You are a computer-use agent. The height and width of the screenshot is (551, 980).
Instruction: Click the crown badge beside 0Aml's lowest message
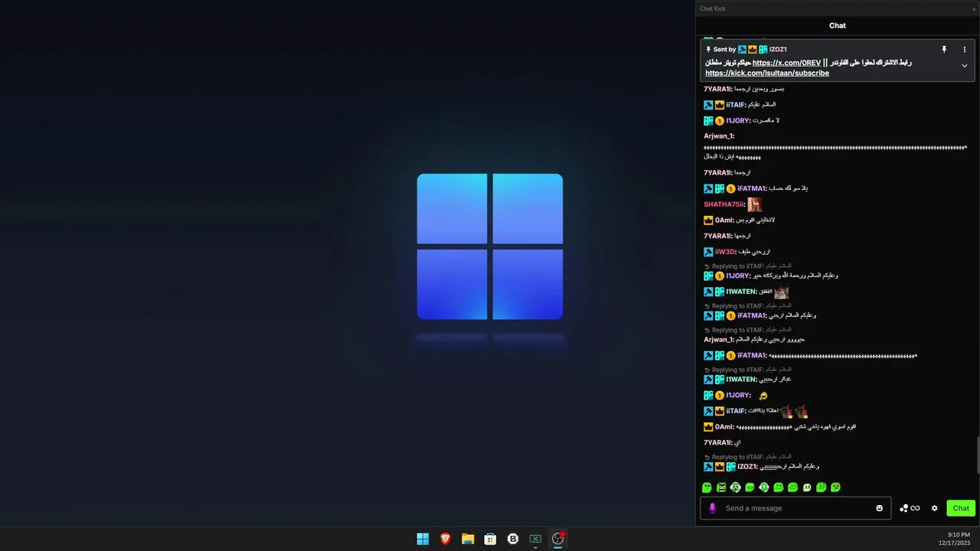click(x=708, y=427)
